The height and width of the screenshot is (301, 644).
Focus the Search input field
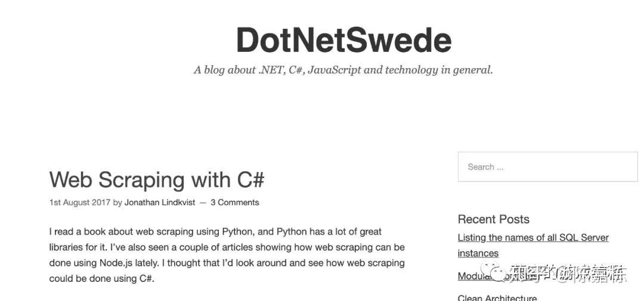[x=547, y=167]
